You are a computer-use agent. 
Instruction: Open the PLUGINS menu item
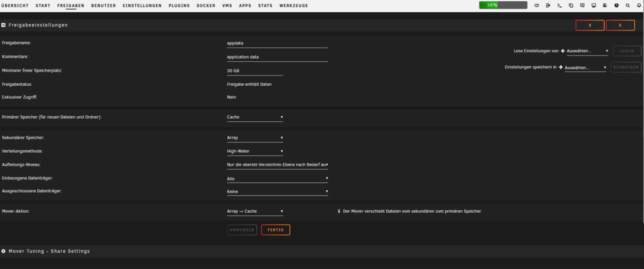coord(179,6)
